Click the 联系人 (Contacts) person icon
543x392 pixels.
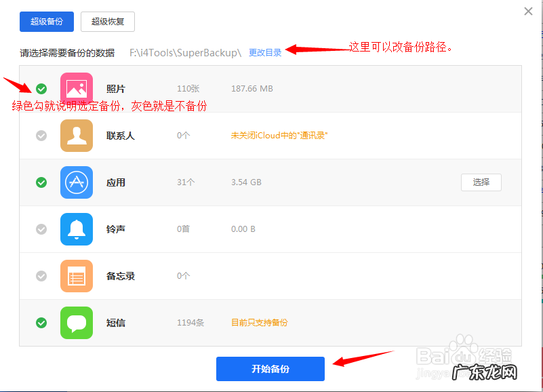point(76,136)
